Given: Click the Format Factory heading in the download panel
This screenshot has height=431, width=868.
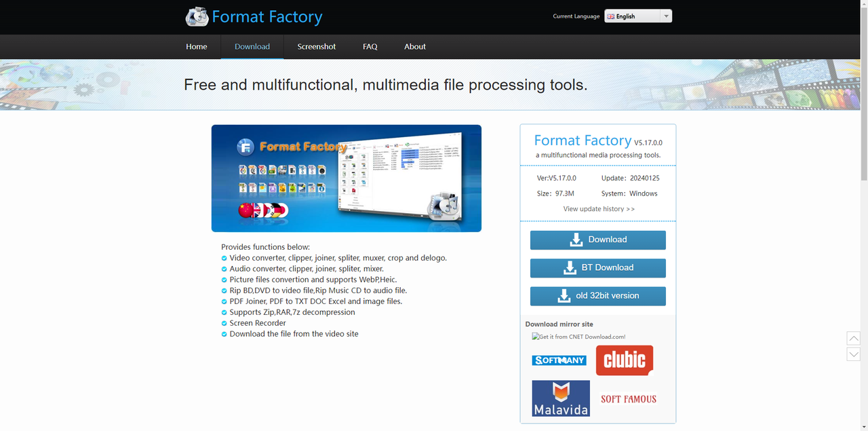Looking at the screenshot, I should pos(583,140).
